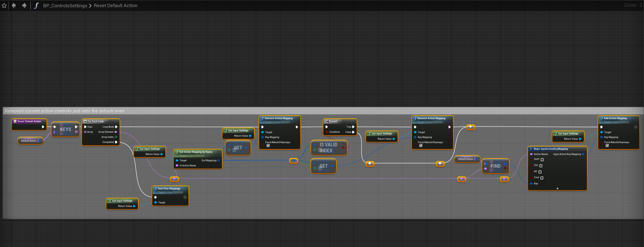This screenshot has width=644, height=247.
Task: Click the BP_ControlsSettings breadcrumb
Action: click(x=65, y=5)
